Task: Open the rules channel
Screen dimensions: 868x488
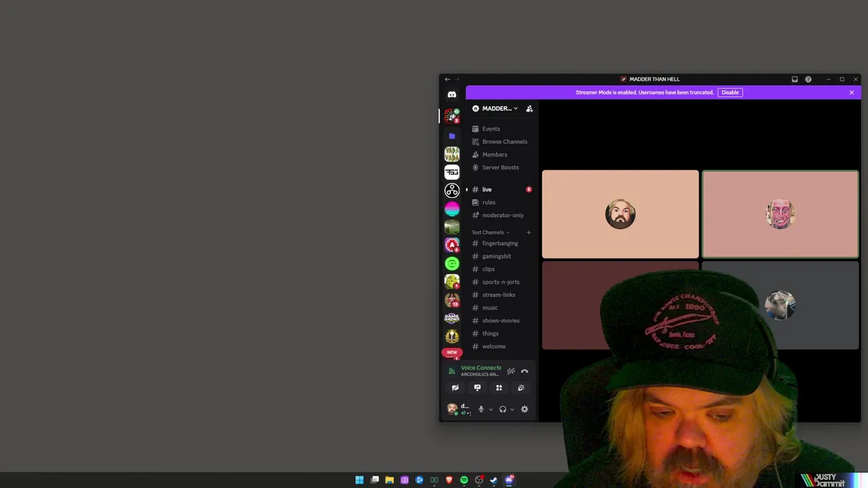Action: pyautogui.click(x=502, y=203)
